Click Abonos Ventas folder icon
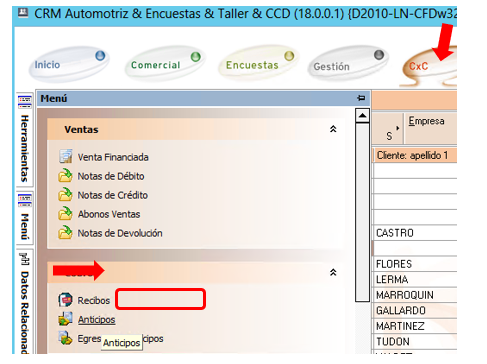 tap(65, 213)
